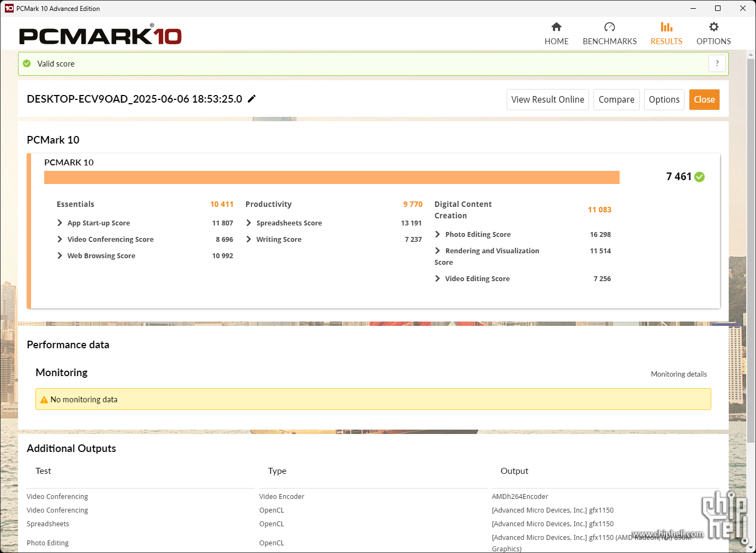Click the Valid score banner text
756x553 pixels.
coord(56,63)
